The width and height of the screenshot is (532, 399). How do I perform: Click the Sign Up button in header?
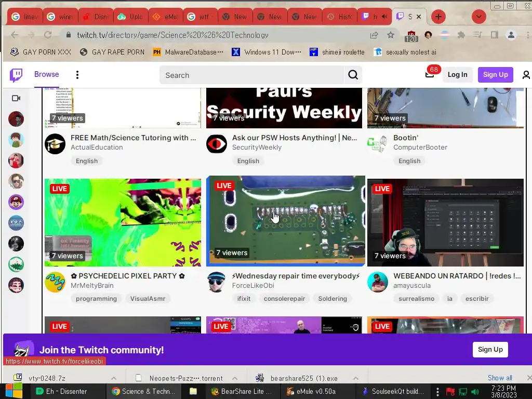[x=495, y=75]
